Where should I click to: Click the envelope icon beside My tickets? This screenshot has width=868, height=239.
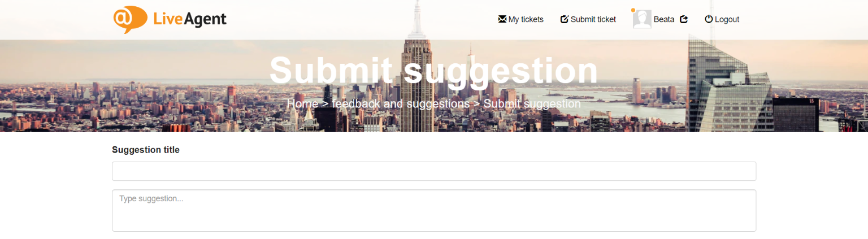tap(502, 19)
